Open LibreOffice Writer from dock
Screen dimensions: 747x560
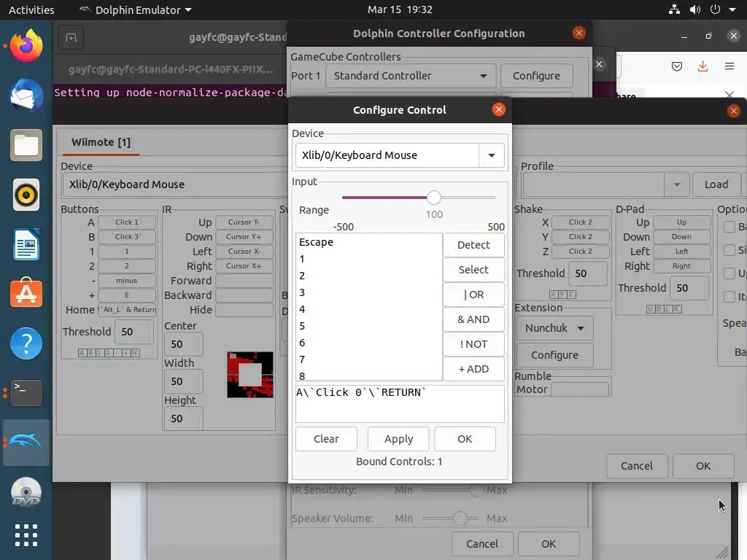coord(26,244)
